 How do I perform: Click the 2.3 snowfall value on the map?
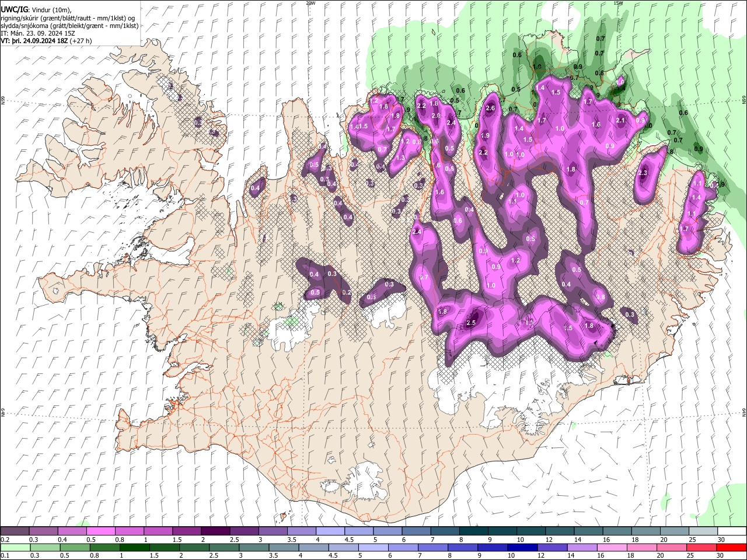click(643, 173)
